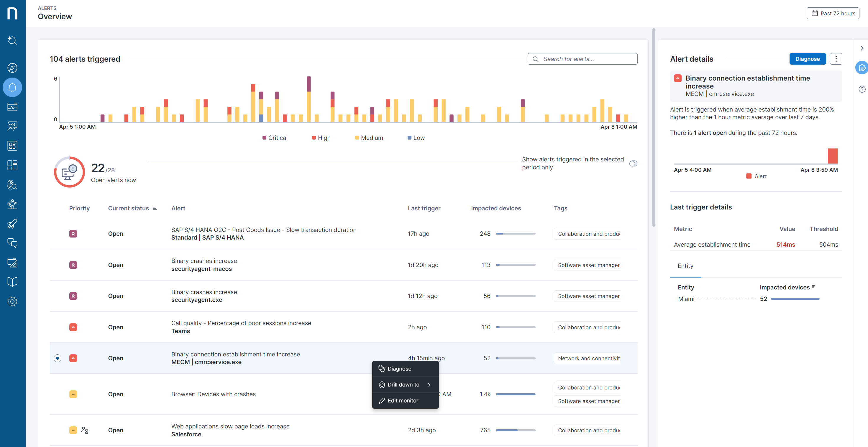Open the three-dot menu in Alert details
The width and height of the screenshot is (868, 447).
pos(836,59)
